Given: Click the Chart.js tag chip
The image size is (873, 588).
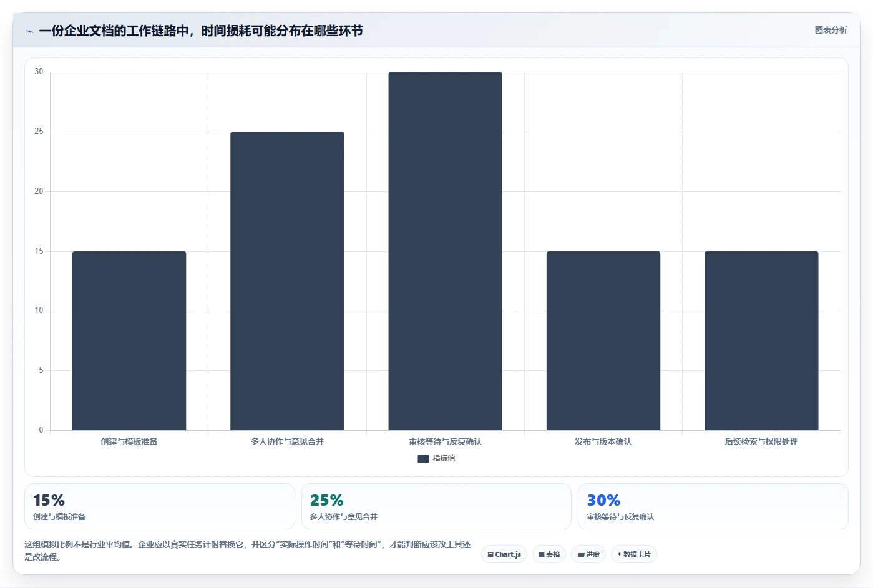Looking at the screenshot, I should 504,554.
